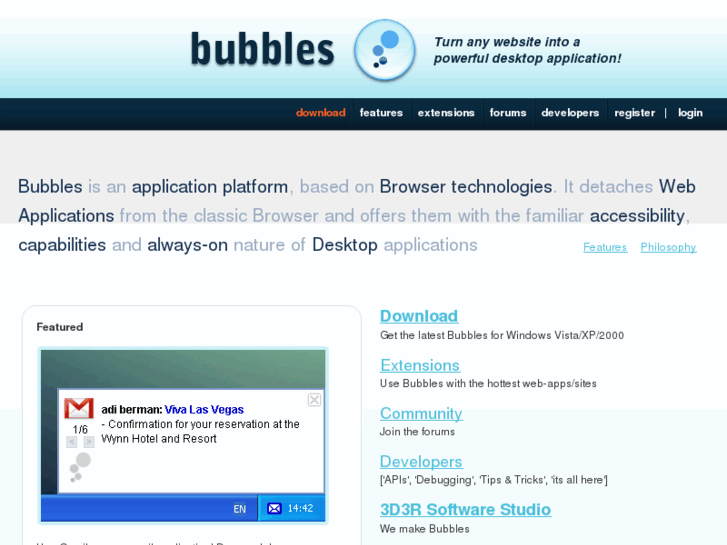Click the 1/6 message counter

click(x=80, y=430)
